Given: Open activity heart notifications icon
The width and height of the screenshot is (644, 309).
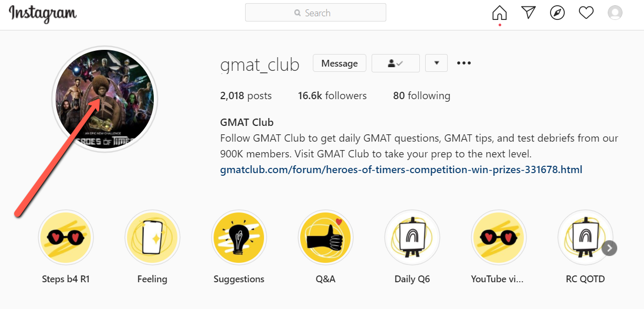Looking at the screenshot, I should tap(586, 13).
